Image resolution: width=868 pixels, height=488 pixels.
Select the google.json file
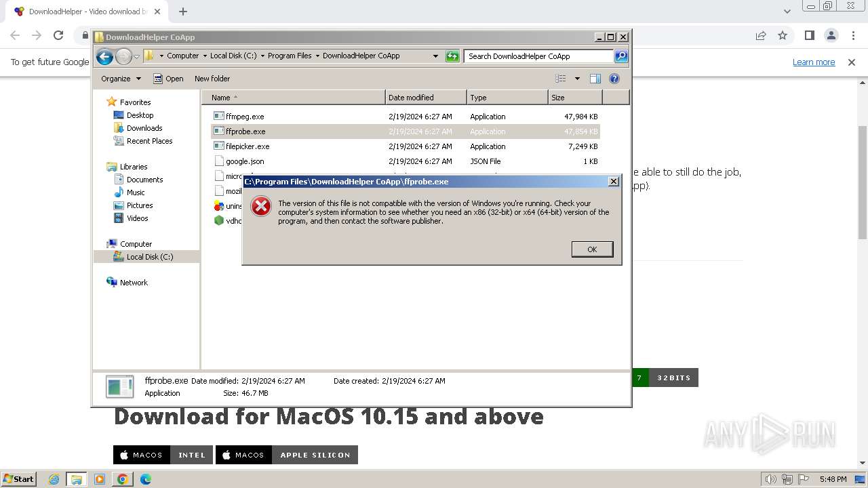245,161
